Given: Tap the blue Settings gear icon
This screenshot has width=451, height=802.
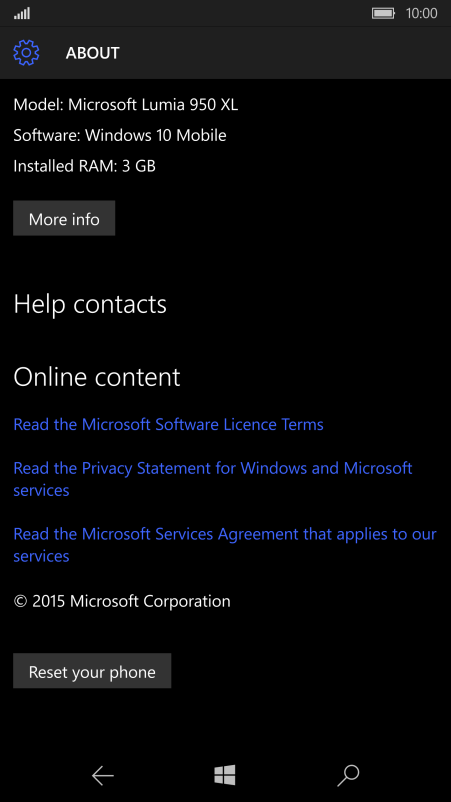Looking at the screenshot, I should click(x=26, y=53).
